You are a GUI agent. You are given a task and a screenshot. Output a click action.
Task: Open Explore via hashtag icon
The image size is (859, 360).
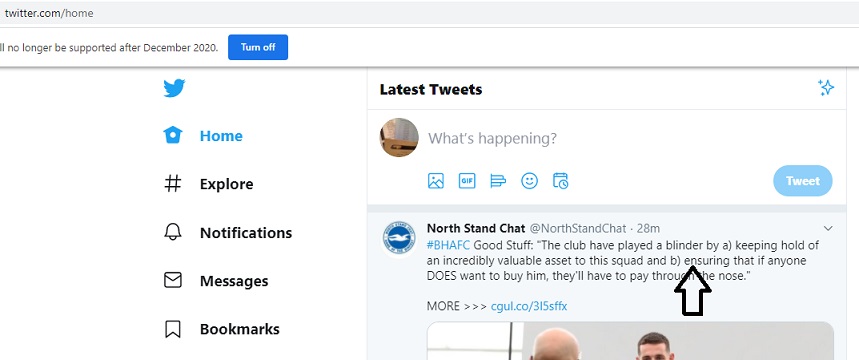point(173,184)
